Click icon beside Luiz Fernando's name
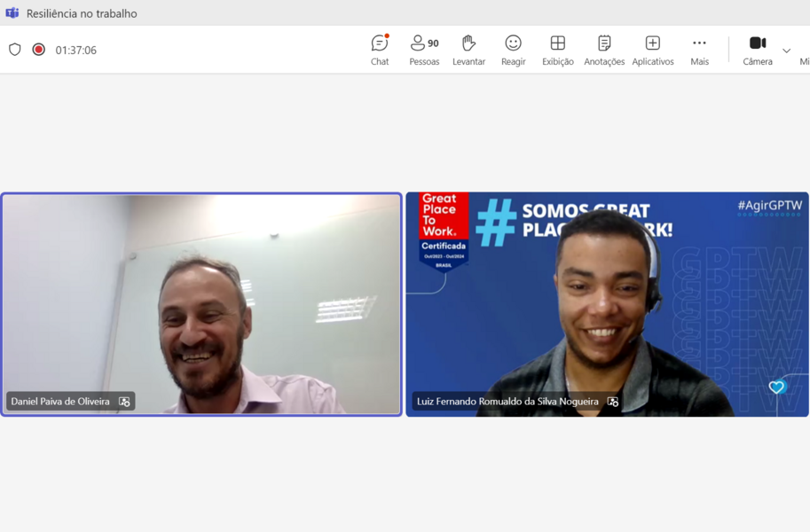 pyautogui.click(x=613, y=402)
